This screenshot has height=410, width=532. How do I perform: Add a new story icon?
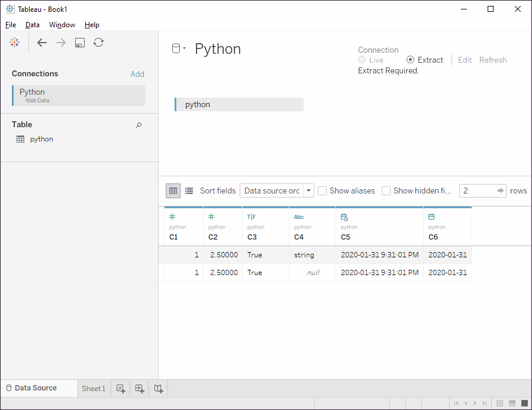click(159, 389)
